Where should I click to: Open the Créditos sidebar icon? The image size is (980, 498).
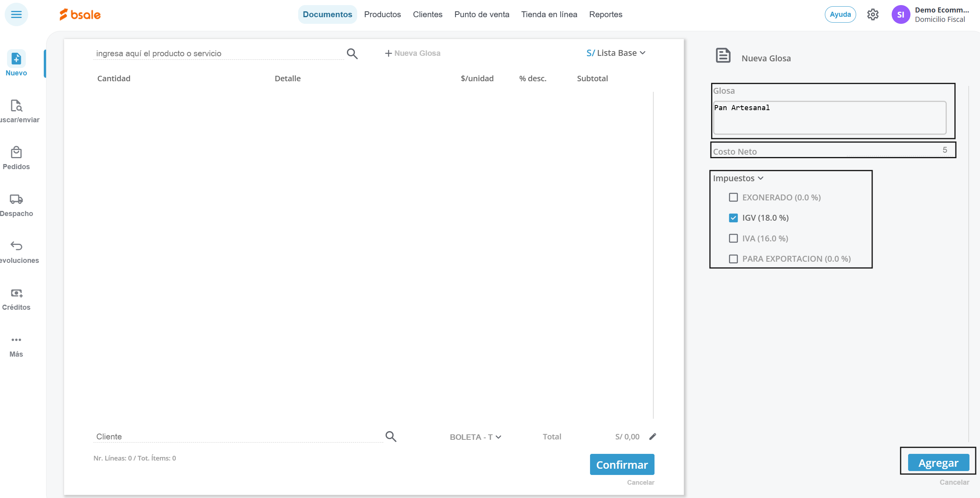pos(16,293)
